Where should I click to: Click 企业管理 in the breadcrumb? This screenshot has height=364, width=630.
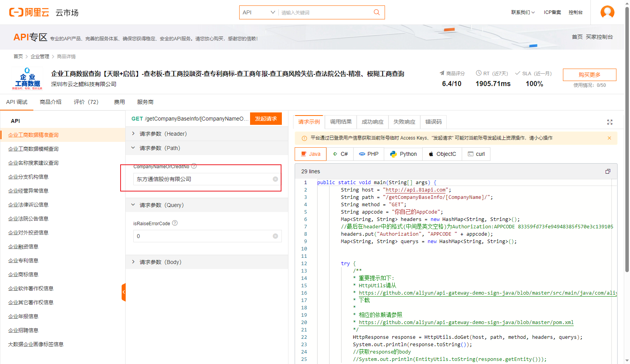(x=40, y=57)
